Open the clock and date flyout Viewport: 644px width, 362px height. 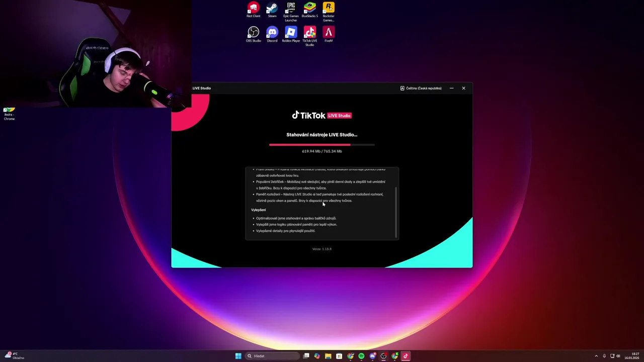coord(632,356)
